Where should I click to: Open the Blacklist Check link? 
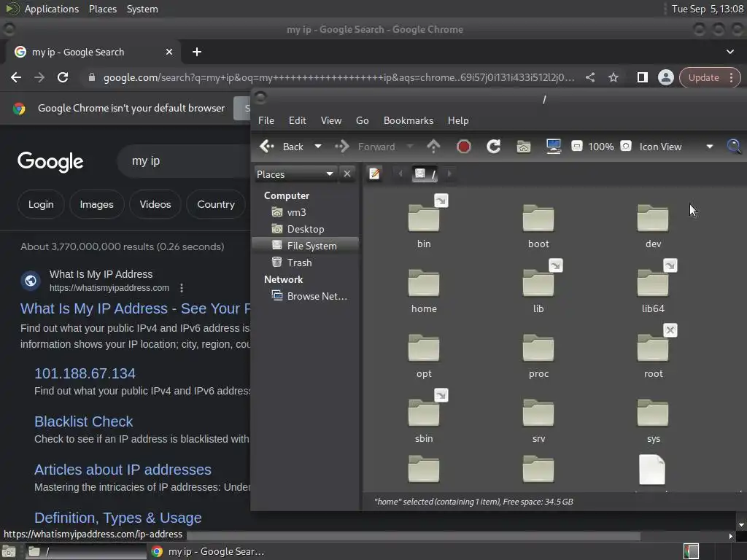click(x=83, y=421)
